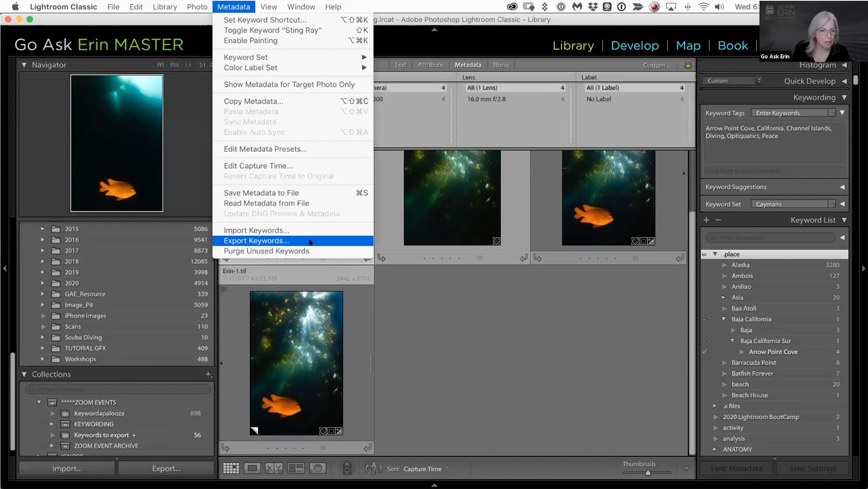Open Keyword Set Caymans dropdown
This screenshot has height=489, width=868.
click(x=793, y=204)
